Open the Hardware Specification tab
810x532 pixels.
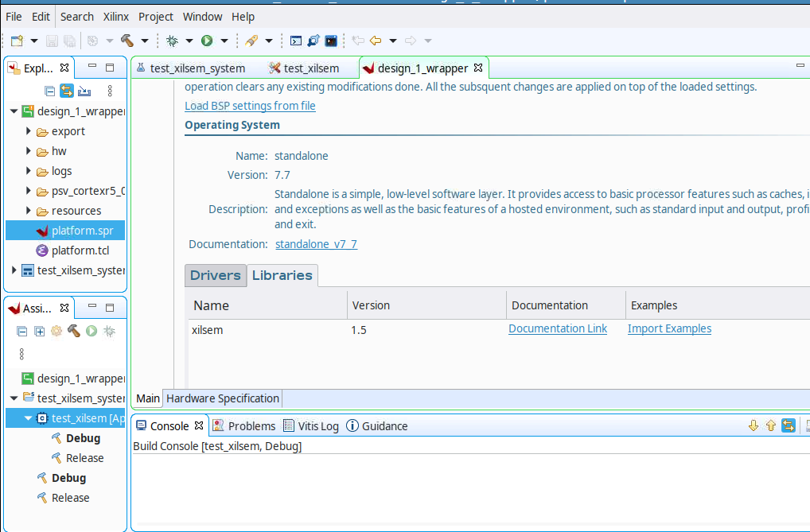click(223, 398)
